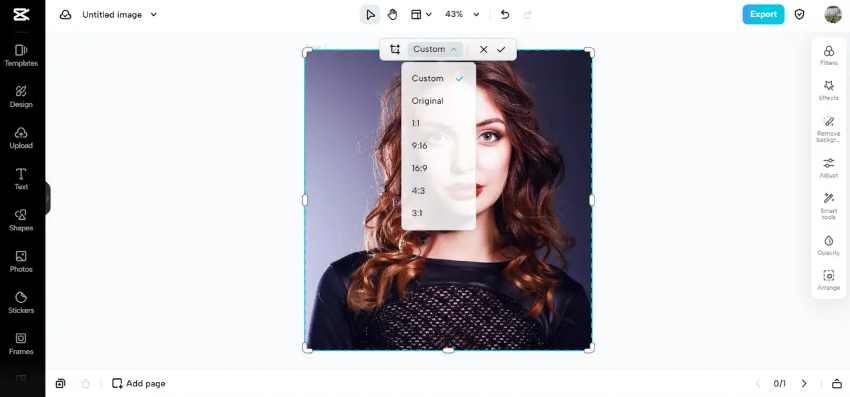The height and width of the screenshot is (397, 850).
Task: Open the Filters tool
Action: coord(828,55)
